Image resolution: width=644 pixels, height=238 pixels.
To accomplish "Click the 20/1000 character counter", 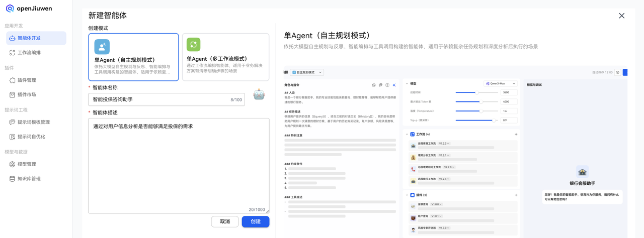I will [x=257, y=209].
